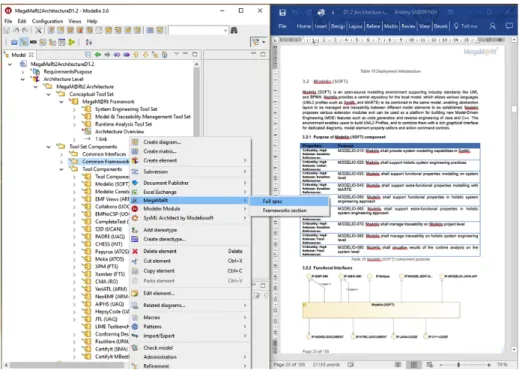Collapse the MegaMaRt2ArchitectureD1.2 root node
This screenshot has width=519, height=370.
(x=10, y=64)
